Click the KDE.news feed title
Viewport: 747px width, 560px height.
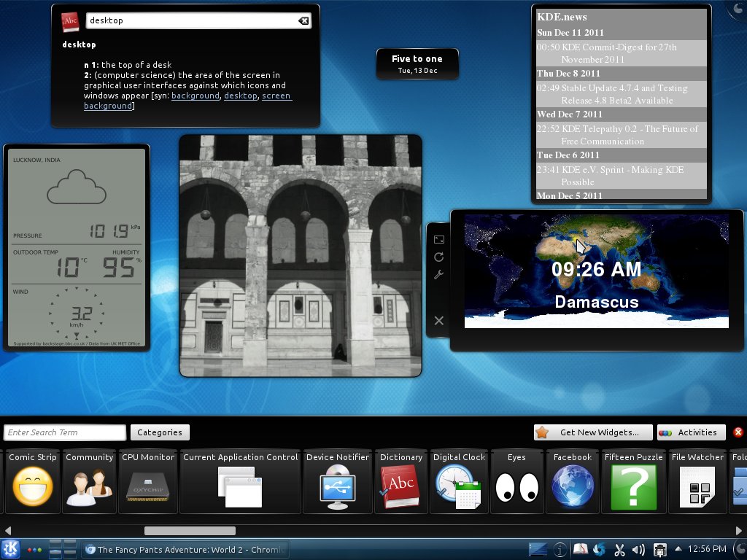[x=562, y=17]
